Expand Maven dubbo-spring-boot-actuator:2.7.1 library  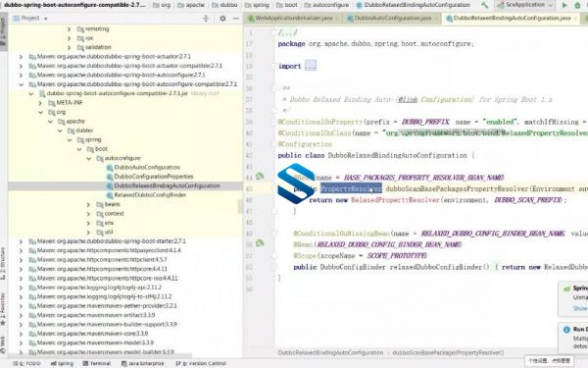[x=21, y=57]
